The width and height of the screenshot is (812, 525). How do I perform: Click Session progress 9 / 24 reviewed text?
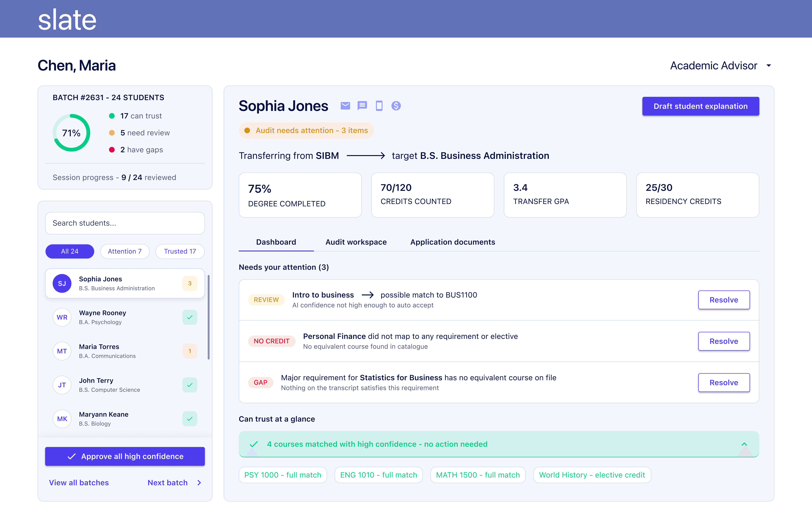pyautogui.click(x=115, y=178)
